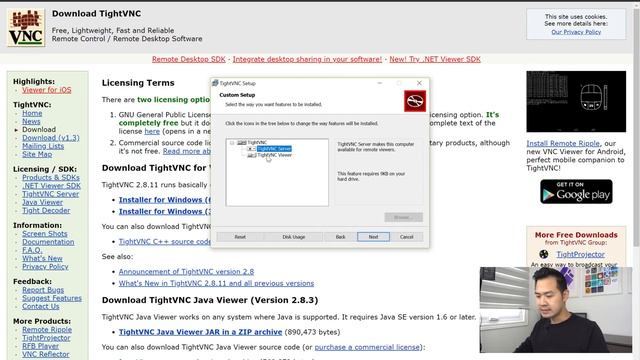The width and height of the screenshot is (640, 360).
Task: Click Back in the TightVNC Setup dialog
Action: [x=340, y=237]
